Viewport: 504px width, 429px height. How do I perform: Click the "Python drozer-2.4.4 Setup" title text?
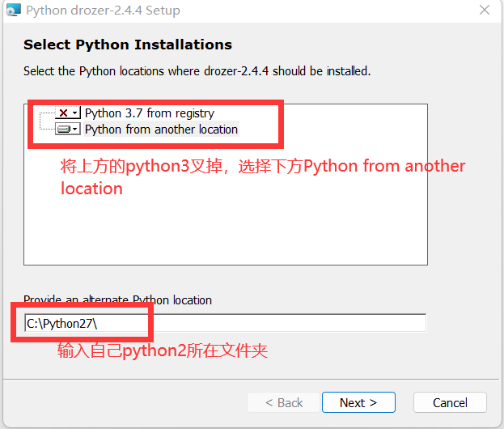pos(103,11)
